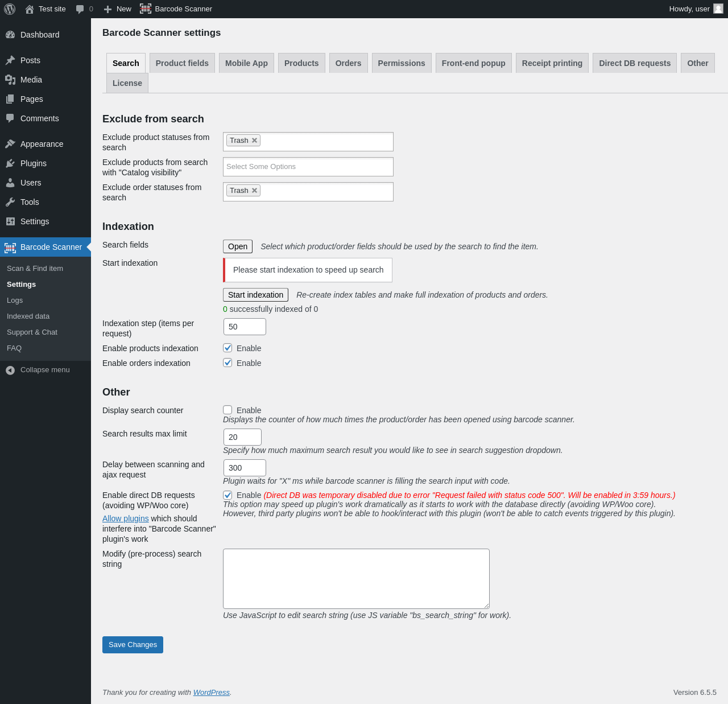Switch to the Mobile App tab
This screenshot has height=704, width=728.
[246, 63]
